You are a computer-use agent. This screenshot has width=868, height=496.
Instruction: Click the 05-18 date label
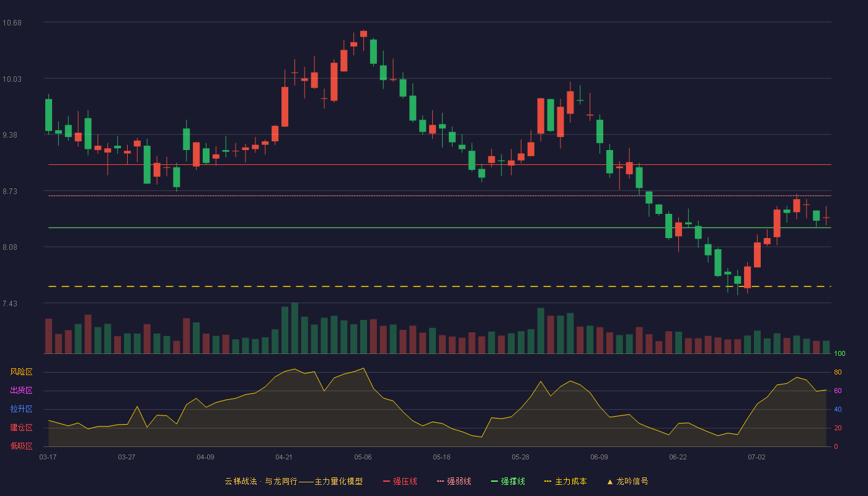pyautogui.click(x=441, y=457)
